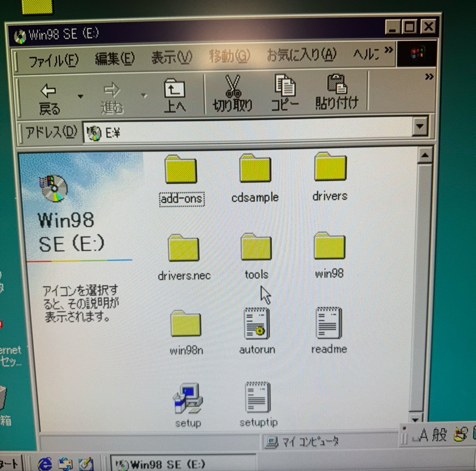This screenshot has height=471, width=476.
Task: Click the IME input mode A indicator
Action: pyautogui.click(x=423, y=435)
